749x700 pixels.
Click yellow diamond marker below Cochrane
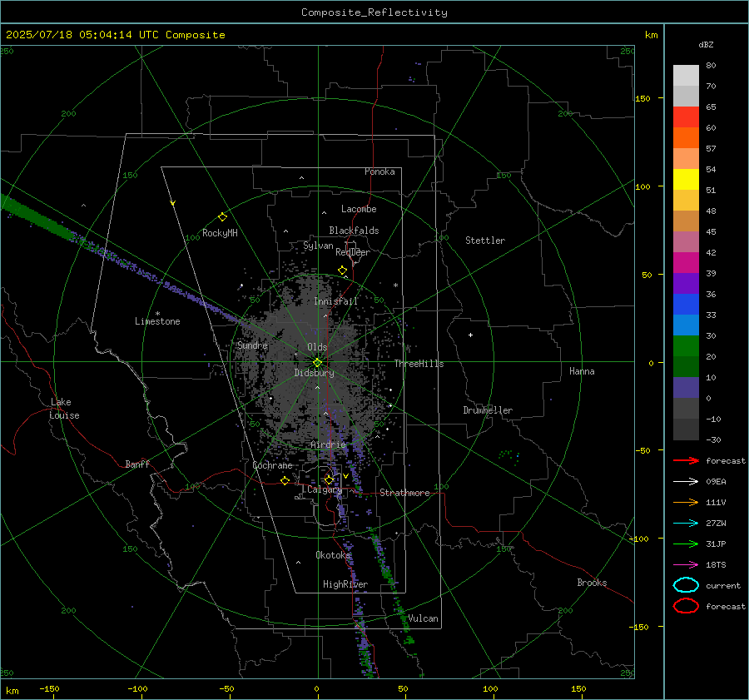point(285,480)
